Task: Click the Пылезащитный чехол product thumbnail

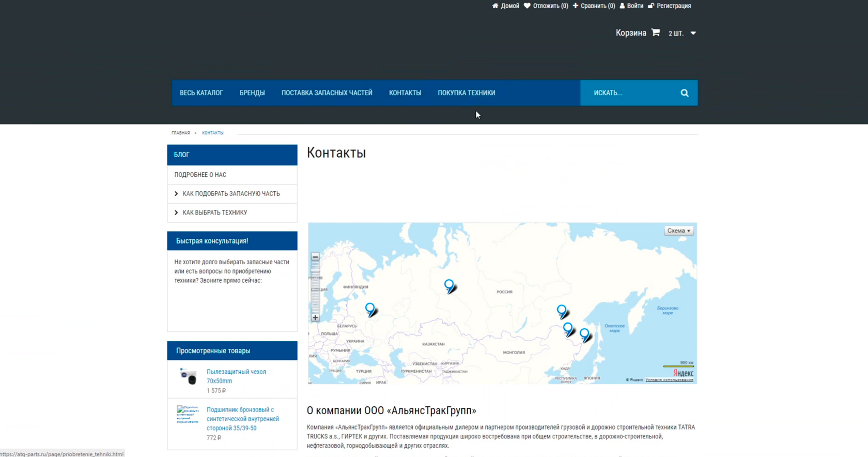Action: (x=188, y=376)
